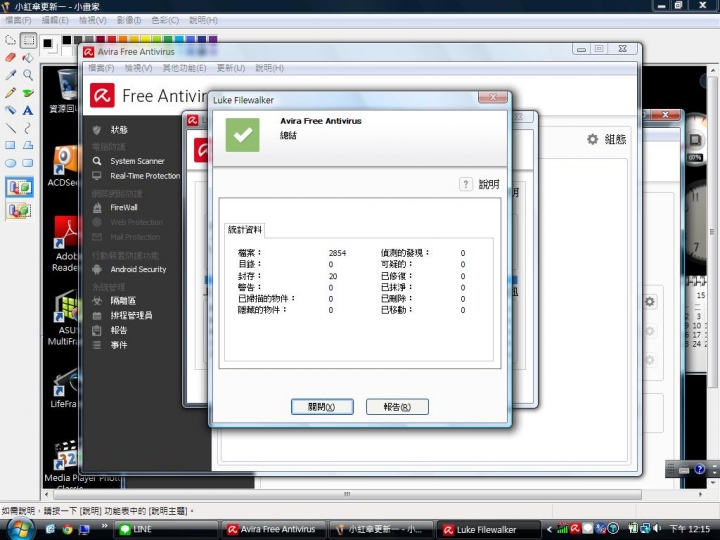Screen dimensions: 720x540
Task: Choose the rounded rectangle tool
Action: [x=28, y=163]
